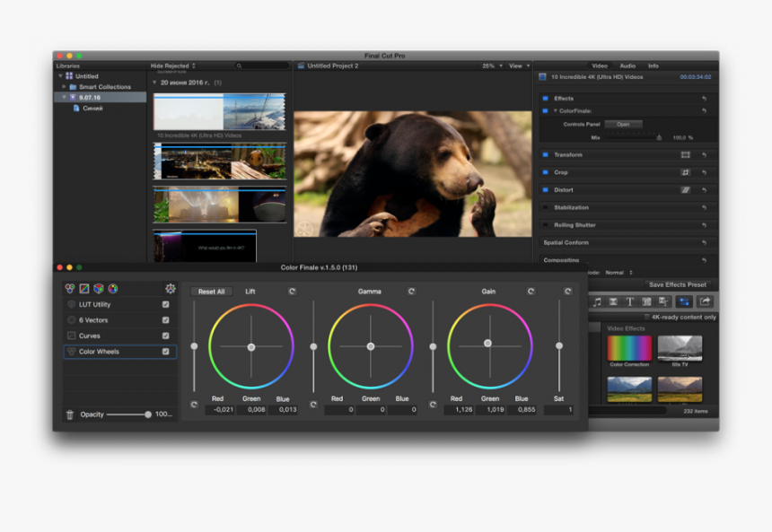Switch to the Video inspector tab

[599, 66]
